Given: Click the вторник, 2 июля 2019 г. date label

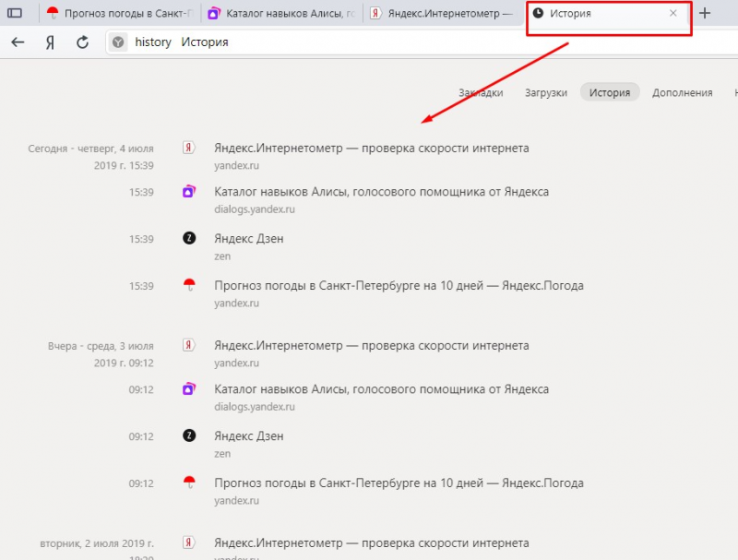Looking at the screenshot, I should tap(97, 543).
